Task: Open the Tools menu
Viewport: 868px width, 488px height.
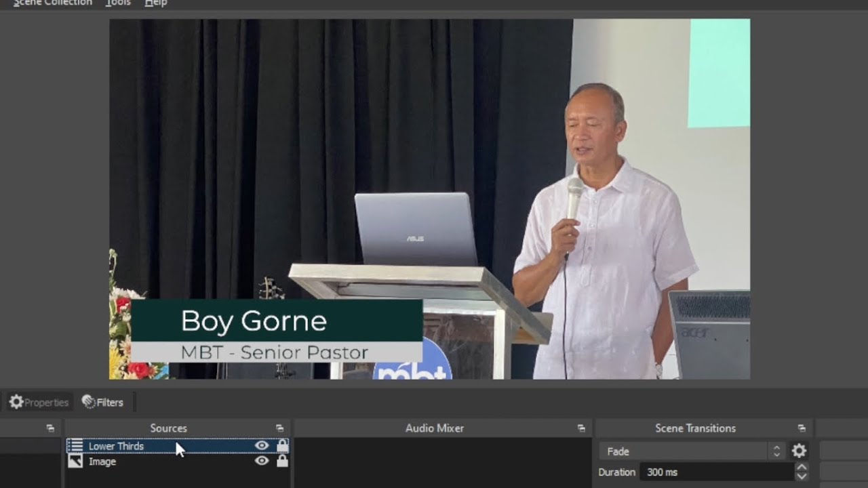Action: tap(118, 3)
